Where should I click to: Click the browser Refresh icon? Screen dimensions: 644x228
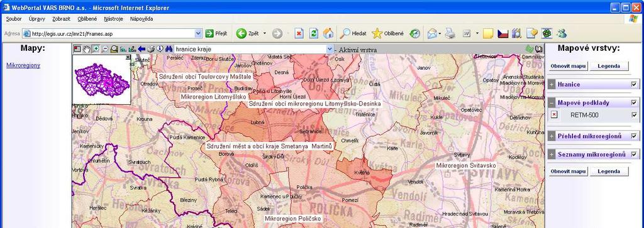(313, 34)
